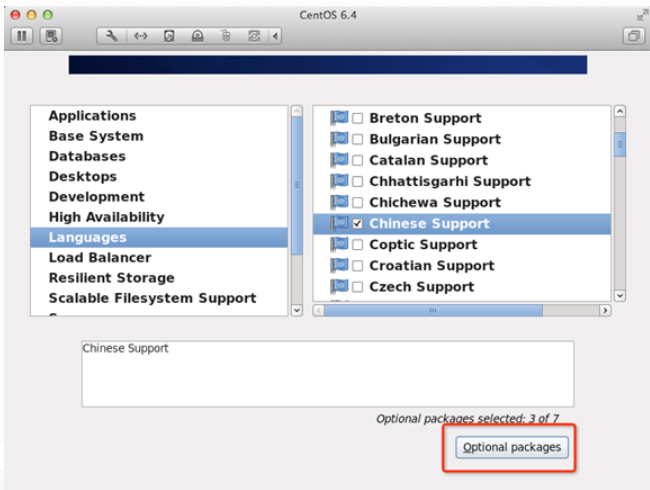The width and height of the screenshot is (650, 490).
Task: Click the pause virtual machine icon
Action: [22, 36]
